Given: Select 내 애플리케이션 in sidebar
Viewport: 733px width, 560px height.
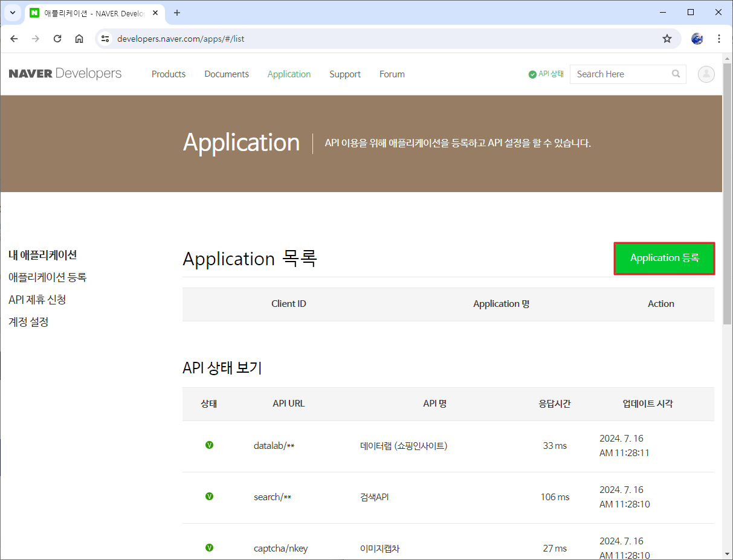Looking at the screenshot, I should click(x=42, y=255).
